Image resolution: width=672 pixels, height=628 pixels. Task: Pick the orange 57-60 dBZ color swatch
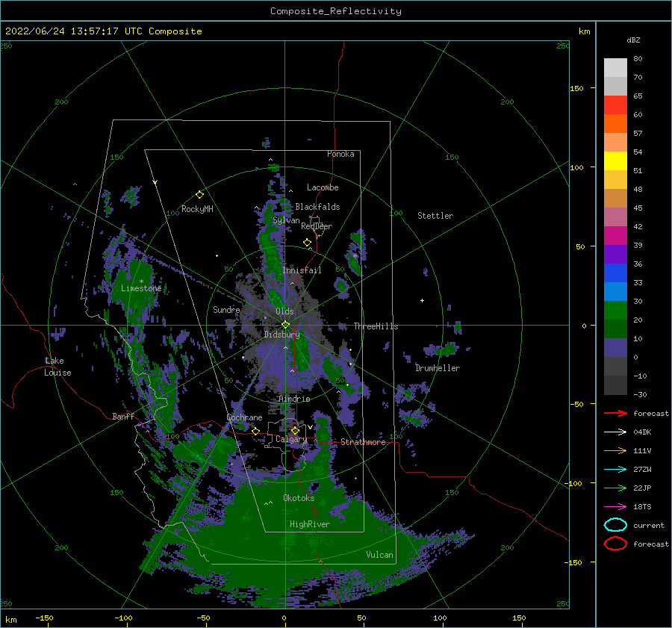point(615,123)
